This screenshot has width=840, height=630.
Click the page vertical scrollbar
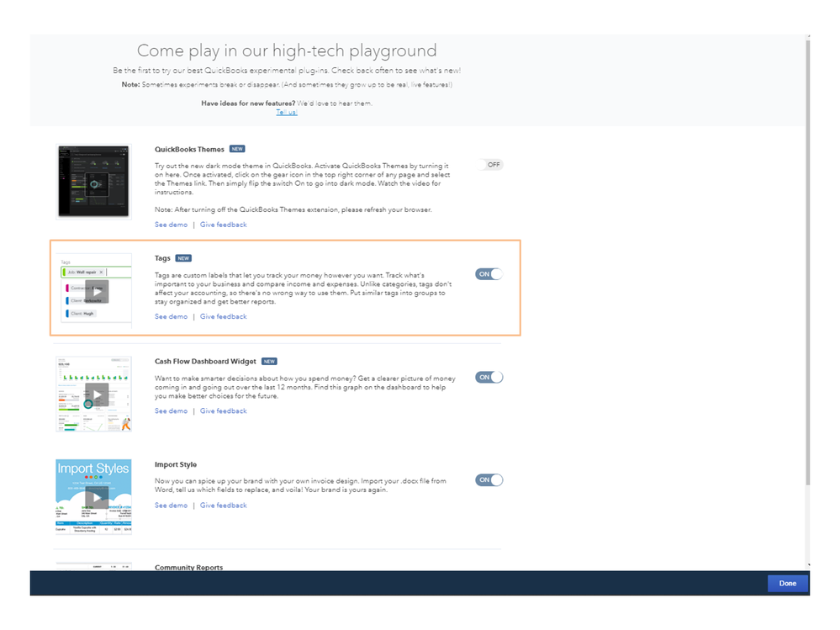[808, 262]
